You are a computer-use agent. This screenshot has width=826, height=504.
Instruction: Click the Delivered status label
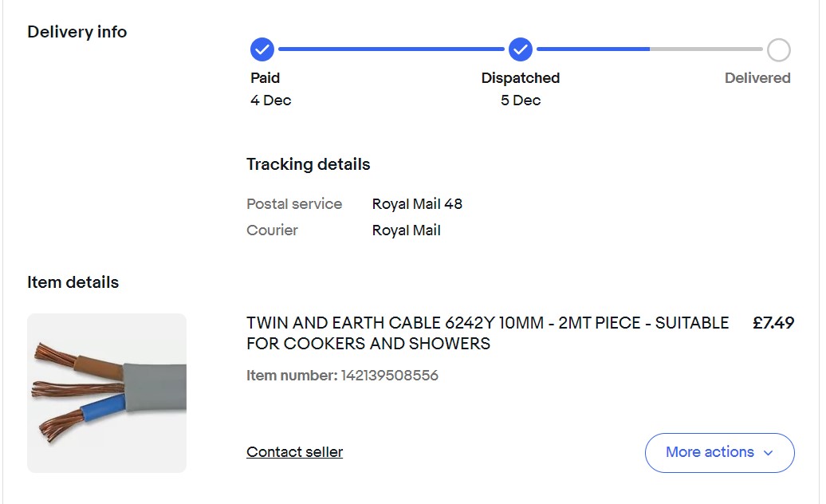(757, 78)
